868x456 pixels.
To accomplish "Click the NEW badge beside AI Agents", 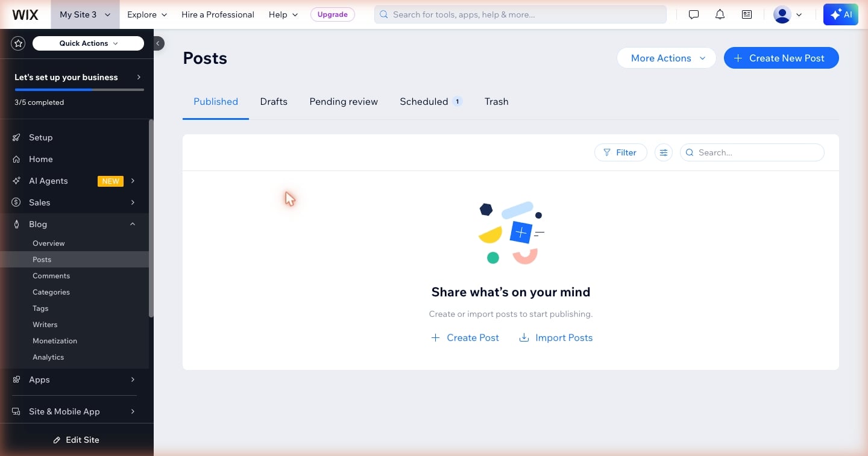I will pyautogui.click(x=110, y=181).
